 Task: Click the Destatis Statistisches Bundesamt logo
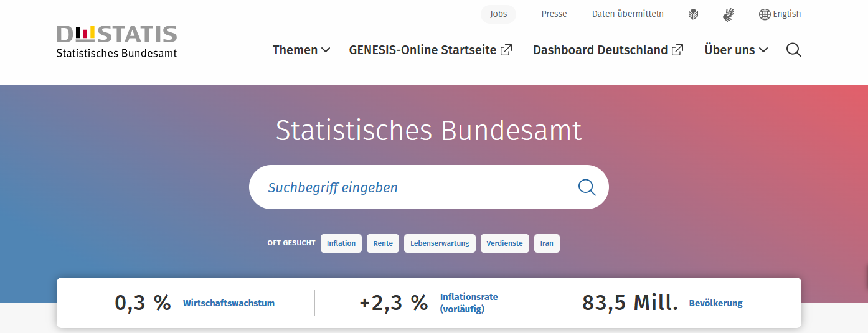(116, 42)
